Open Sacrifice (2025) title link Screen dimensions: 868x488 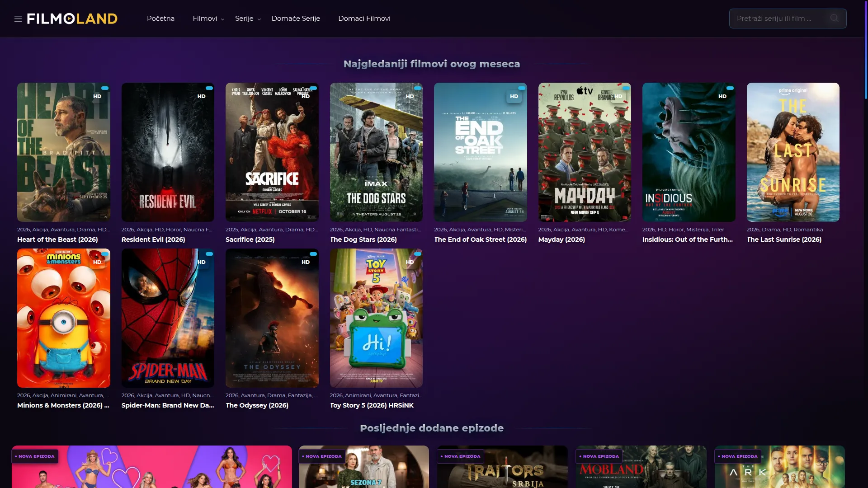coord(250,239)
